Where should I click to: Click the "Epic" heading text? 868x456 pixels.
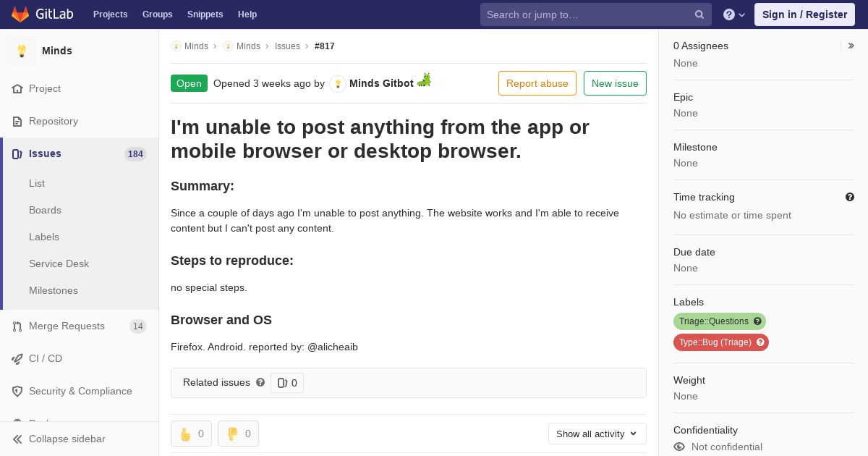click(683, 97)
